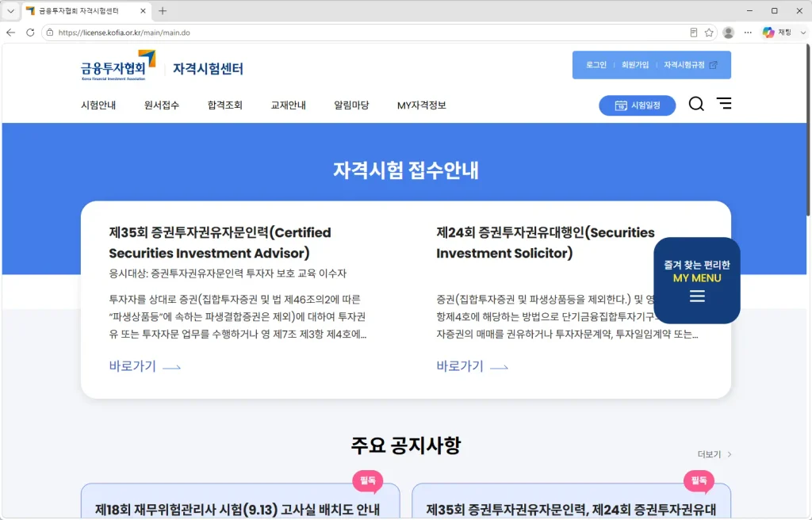The width and height of the screenshot is (812, 520).
Task: Click the 회원가입 link
Action: click(x=635, y=65)
